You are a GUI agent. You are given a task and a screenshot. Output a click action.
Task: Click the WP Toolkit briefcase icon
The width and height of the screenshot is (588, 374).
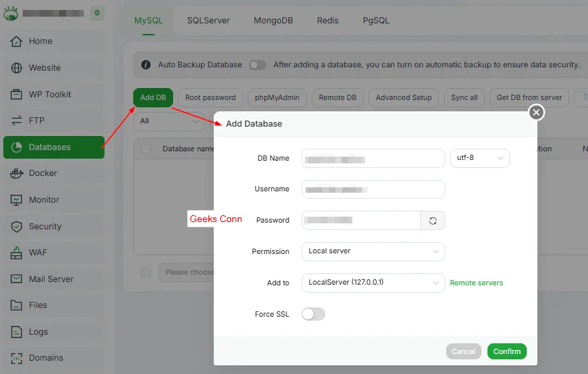tap(16, 94)
